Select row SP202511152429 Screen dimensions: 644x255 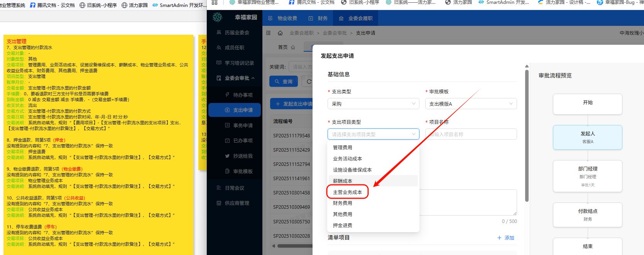(291, 150)
